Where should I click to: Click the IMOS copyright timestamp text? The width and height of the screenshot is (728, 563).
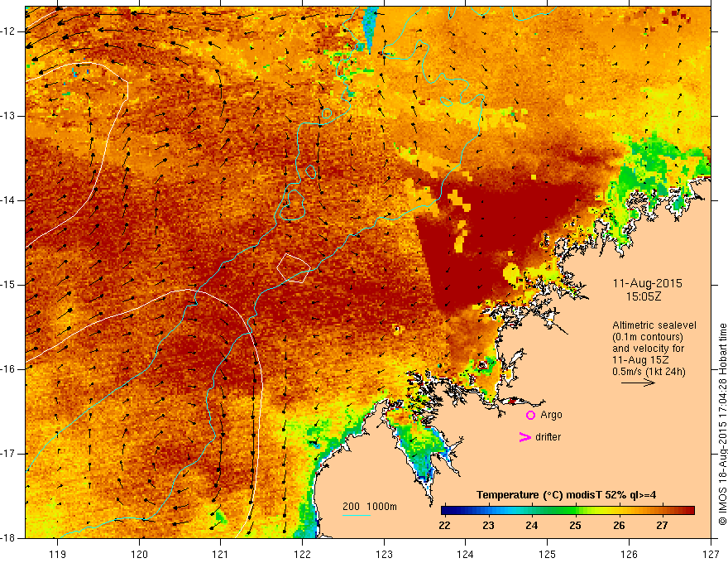coord(722,424)
